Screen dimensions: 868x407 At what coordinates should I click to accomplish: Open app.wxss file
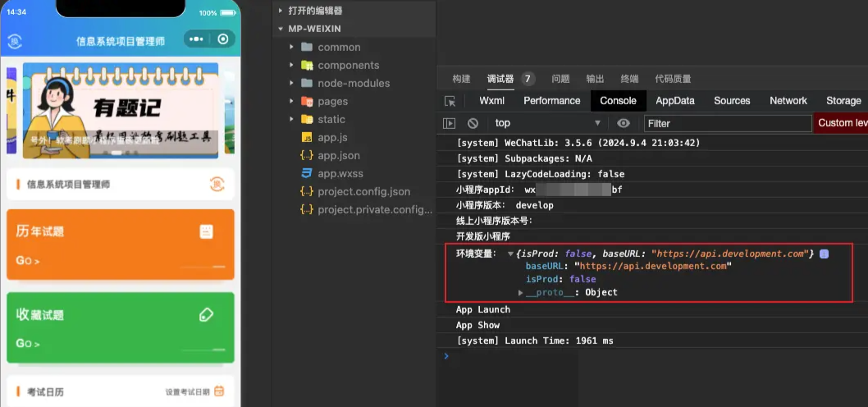[x=340, y=173]
